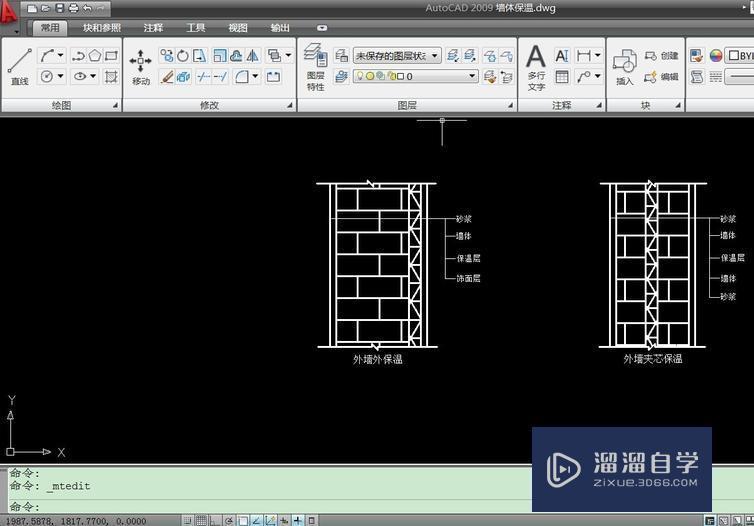Click the Insert block (插入) icon
Viewport: 754px width, 526px height.
[625, 66]
